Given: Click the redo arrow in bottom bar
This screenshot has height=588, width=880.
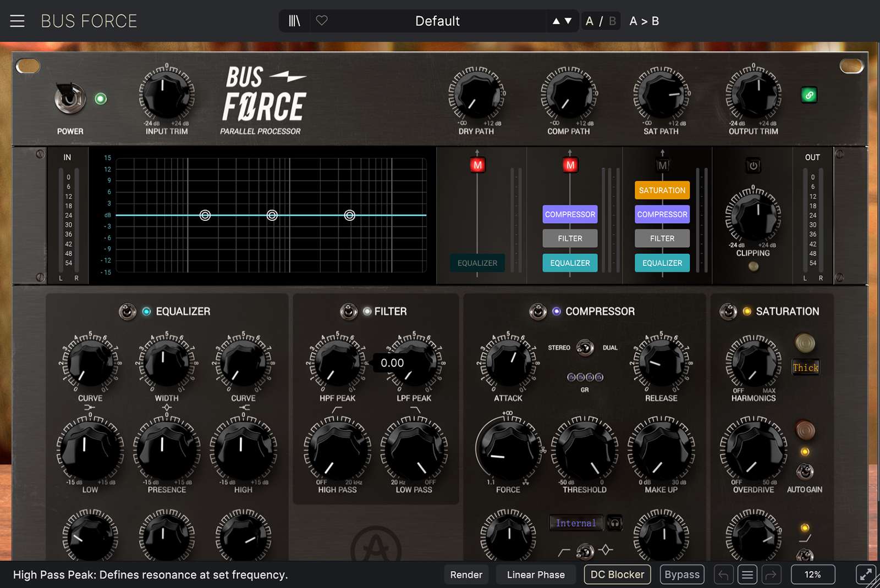Looking at the screenshot, I should point(771,575).
